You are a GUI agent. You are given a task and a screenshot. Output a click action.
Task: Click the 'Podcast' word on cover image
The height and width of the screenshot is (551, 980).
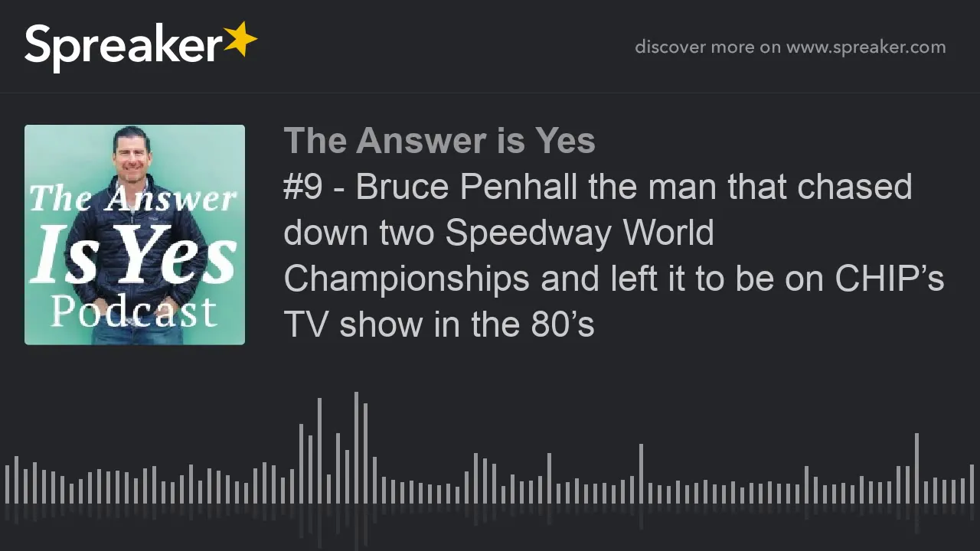click(x=134, y=311)
